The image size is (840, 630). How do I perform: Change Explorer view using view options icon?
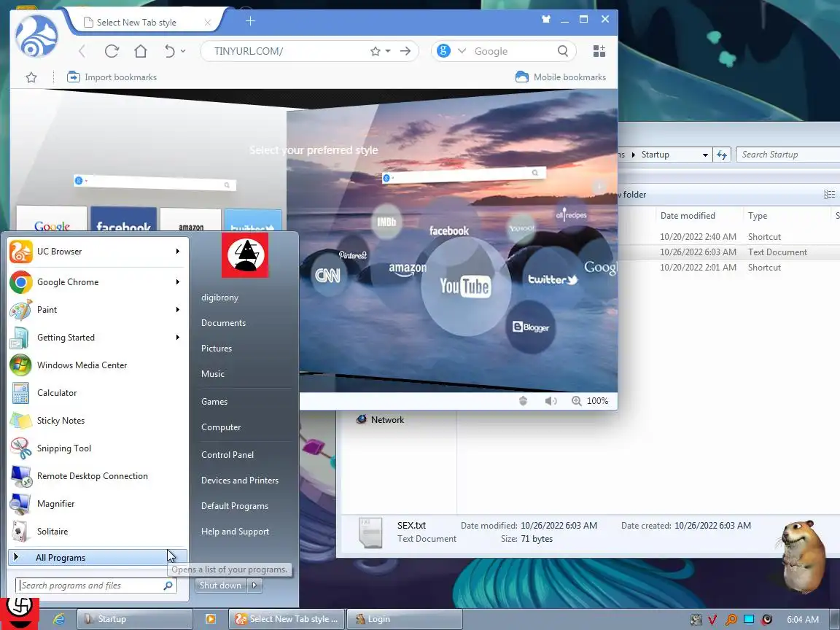(829, 195)
